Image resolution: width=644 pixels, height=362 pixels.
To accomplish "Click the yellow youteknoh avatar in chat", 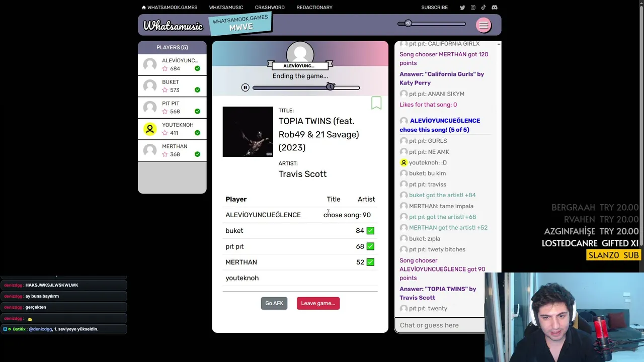I will click(404, 163).
